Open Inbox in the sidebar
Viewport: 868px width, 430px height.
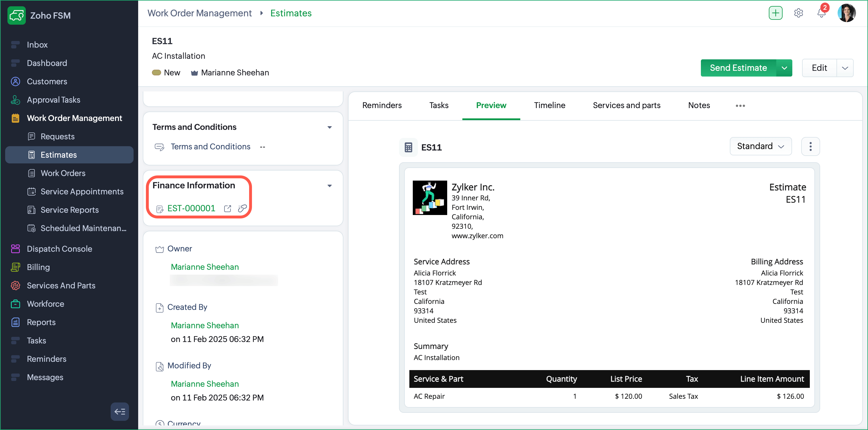click(x=37, y=45)
